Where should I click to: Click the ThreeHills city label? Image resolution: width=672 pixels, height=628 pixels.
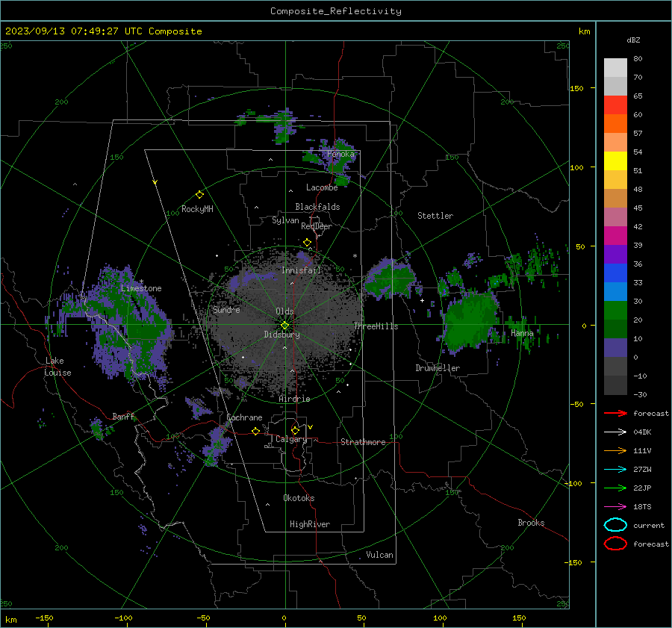pos(376,326)
